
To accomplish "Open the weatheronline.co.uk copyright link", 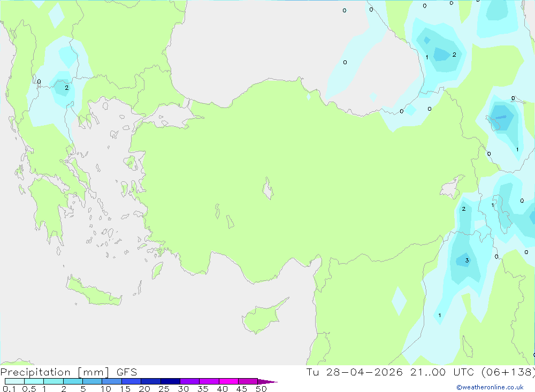I will [490, 387].
